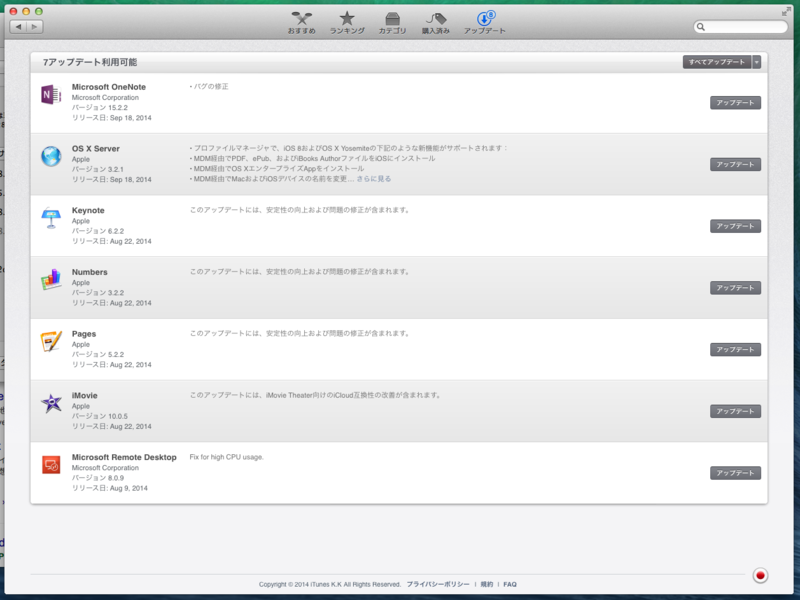Image resolution: width=800 pixels, height=600 pixels.
Task: Update Microsoft Remote Desktop
Action: (735, 473)
